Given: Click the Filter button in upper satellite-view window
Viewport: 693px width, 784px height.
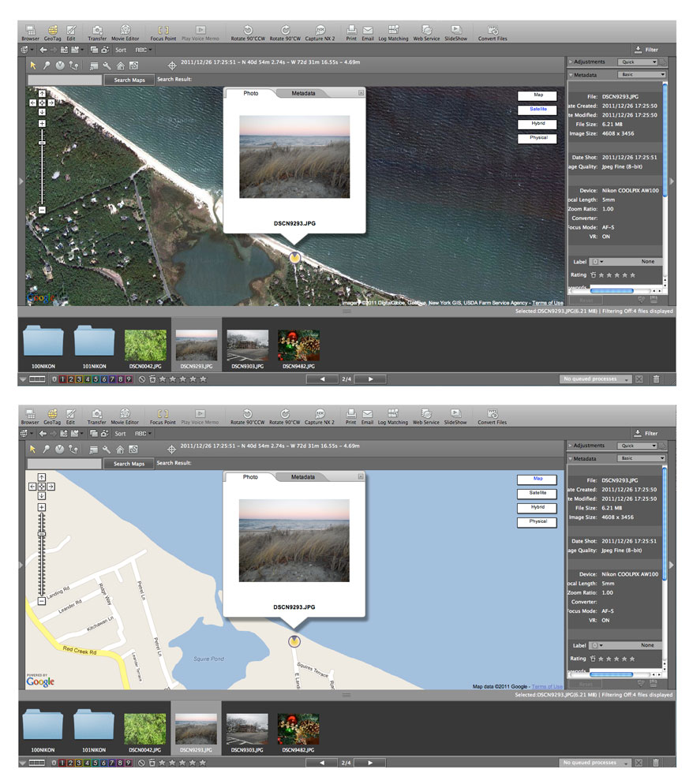Looking at the screenshot, I should click(646, 50).
